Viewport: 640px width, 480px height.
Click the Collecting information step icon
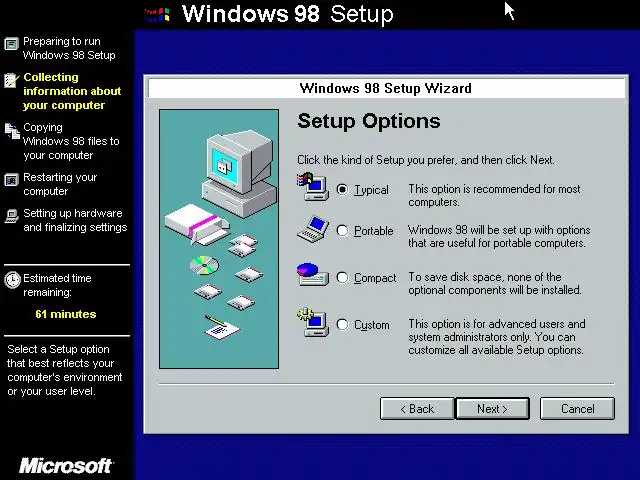pos(11,80)
